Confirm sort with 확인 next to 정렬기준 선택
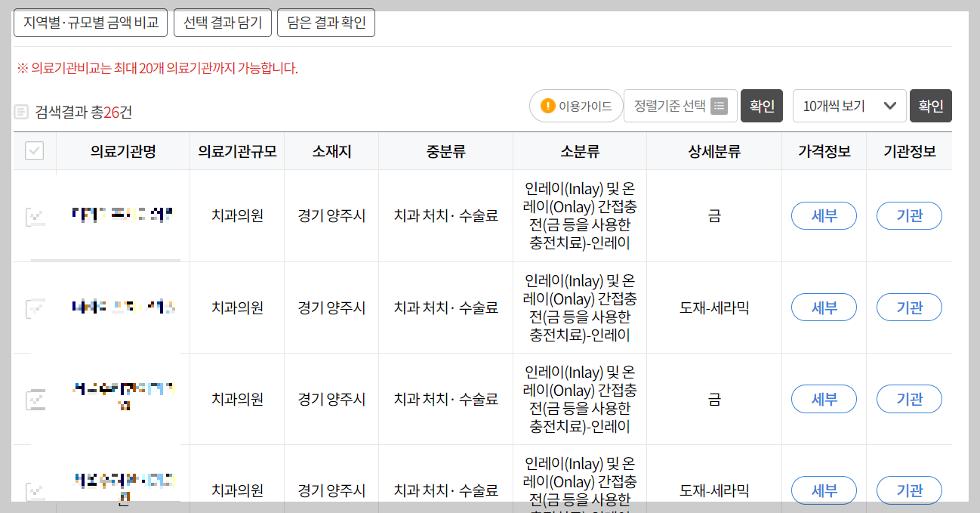 (762, 106)
